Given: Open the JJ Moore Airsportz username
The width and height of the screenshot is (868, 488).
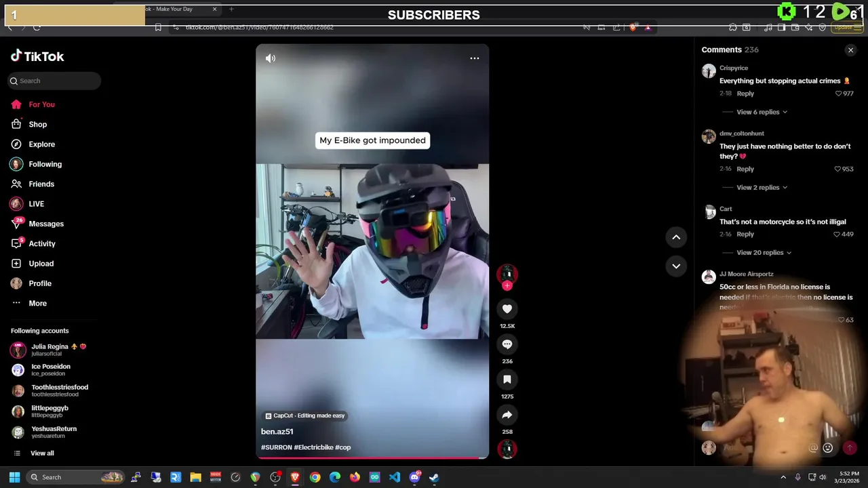Looking at the screenshot, I should click(x=746, y=274).
